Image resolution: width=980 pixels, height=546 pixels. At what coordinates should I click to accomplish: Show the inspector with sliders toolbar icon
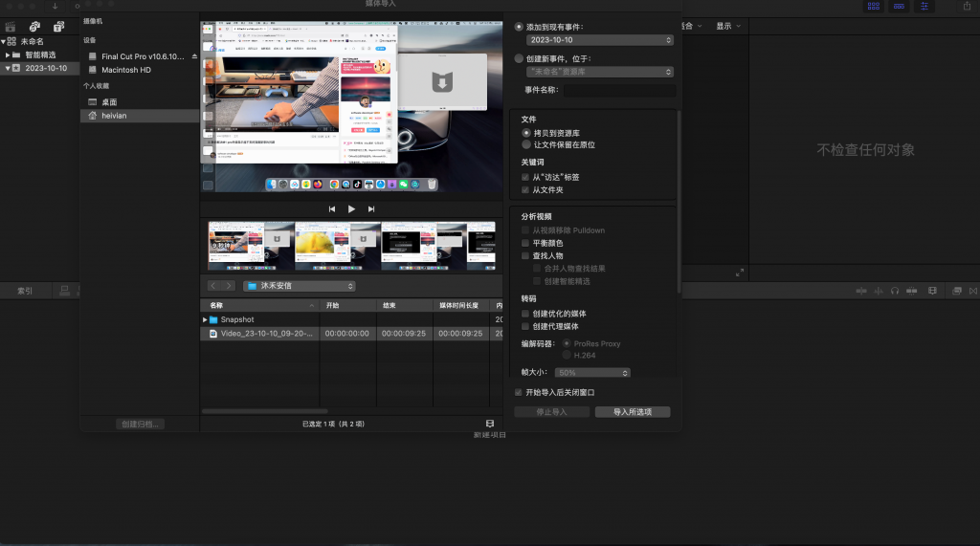click(x=924, y=7)
